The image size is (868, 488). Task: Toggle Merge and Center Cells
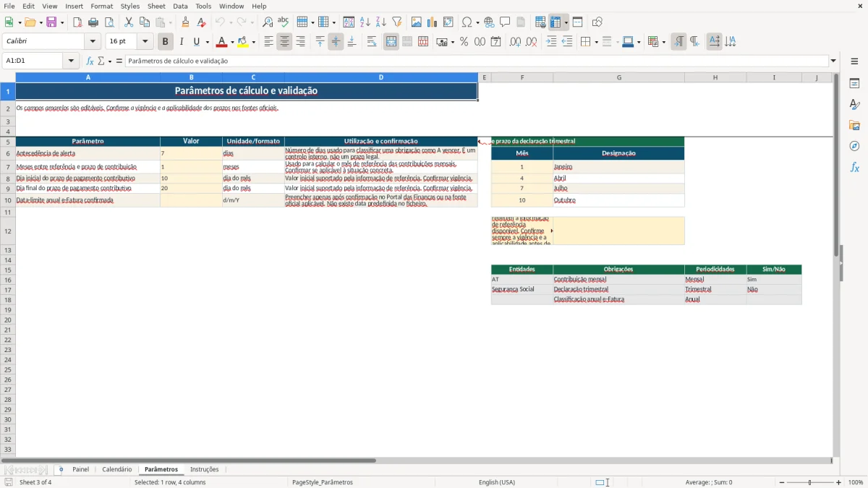[391, 42]
